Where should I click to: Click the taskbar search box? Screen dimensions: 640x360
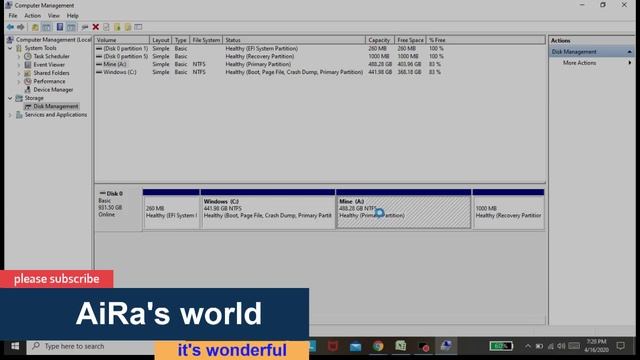tap(91, 346)
